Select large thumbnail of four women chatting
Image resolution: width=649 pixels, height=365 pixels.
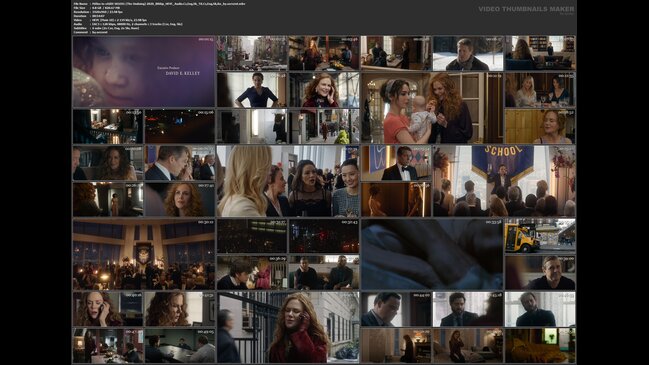(x=288, y=181)
